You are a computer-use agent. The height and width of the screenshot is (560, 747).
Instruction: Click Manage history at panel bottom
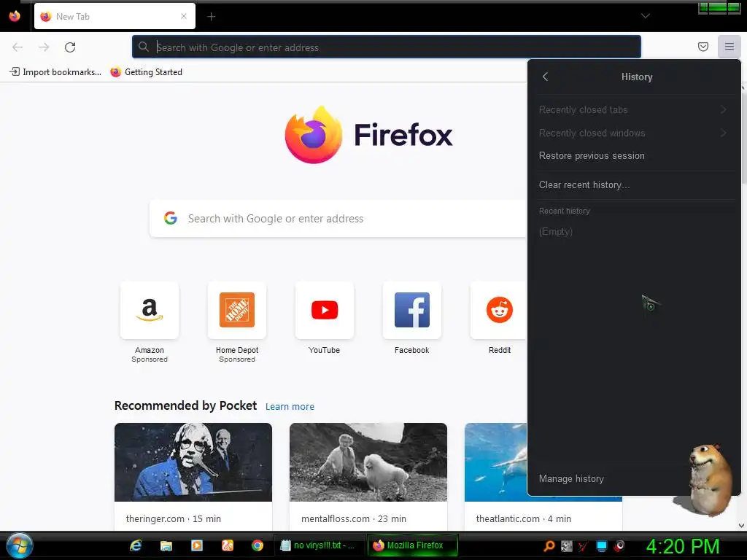(x=572, y=478)
